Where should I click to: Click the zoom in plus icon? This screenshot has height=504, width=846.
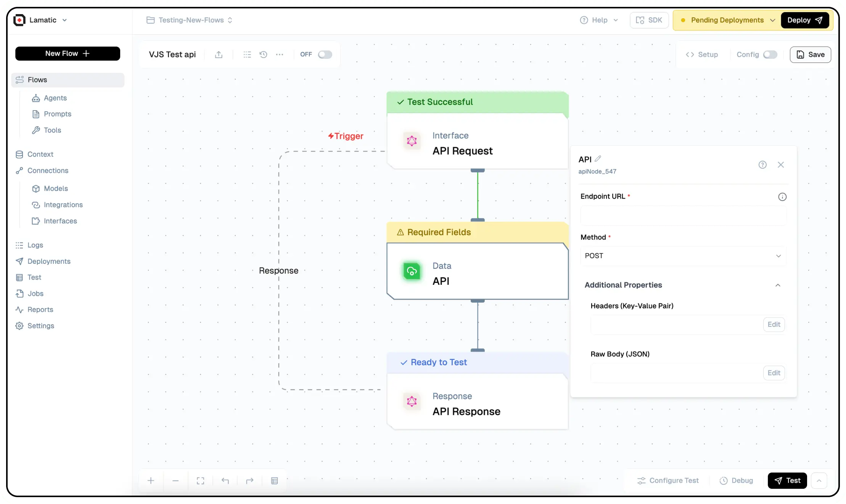pyautogui.click(x=151, y=481)
